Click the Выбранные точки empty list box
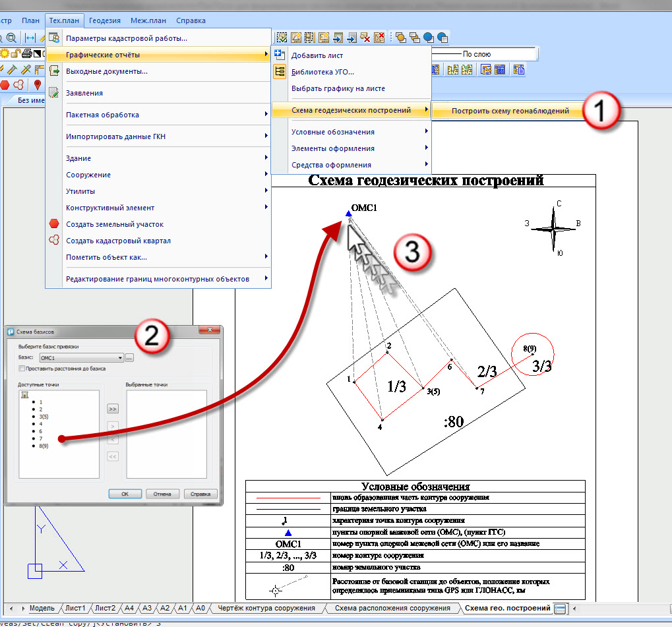The image size is (672, 627). [x=167, y=434]
